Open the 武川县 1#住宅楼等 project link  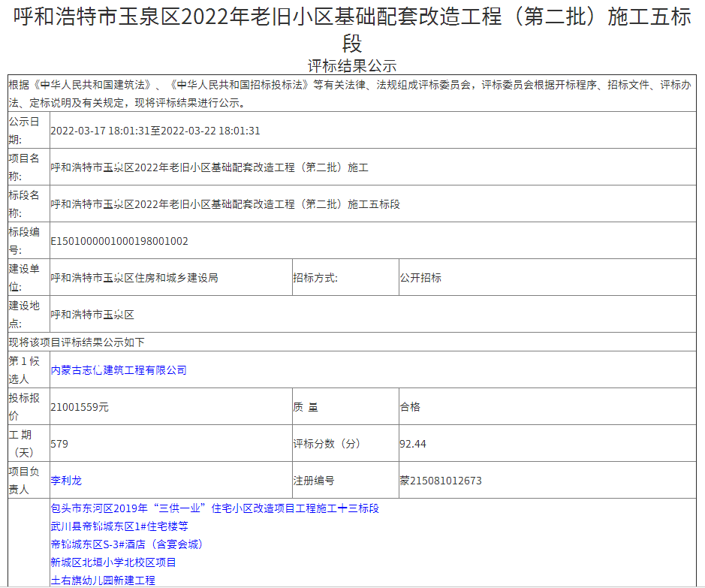(x=119, y=526)
